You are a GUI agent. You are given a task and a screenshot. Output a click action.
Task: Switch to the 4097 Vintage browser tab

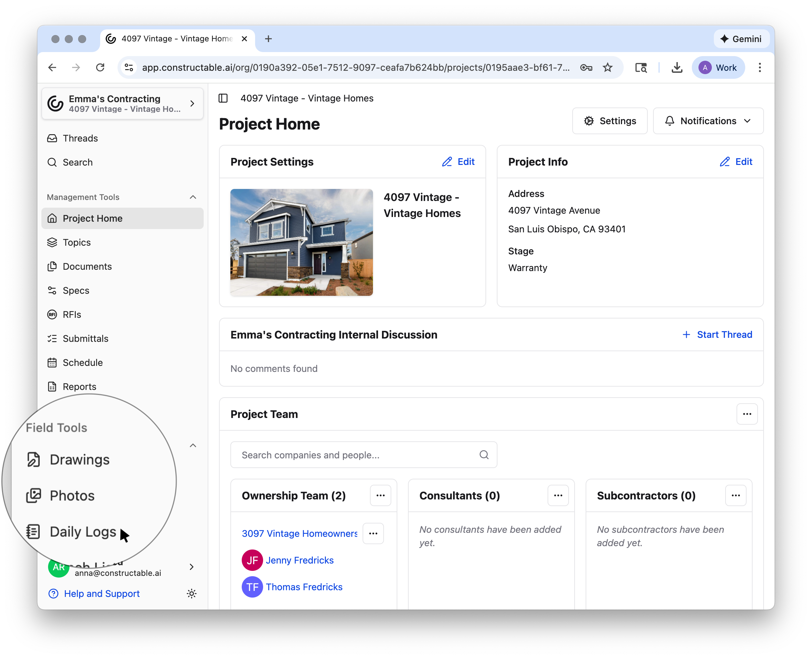coord(177,39)
